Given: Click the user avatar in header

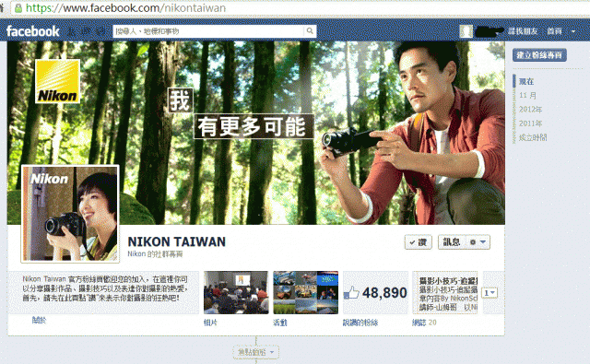Looking at the screenshot, I should pos(466,31).
